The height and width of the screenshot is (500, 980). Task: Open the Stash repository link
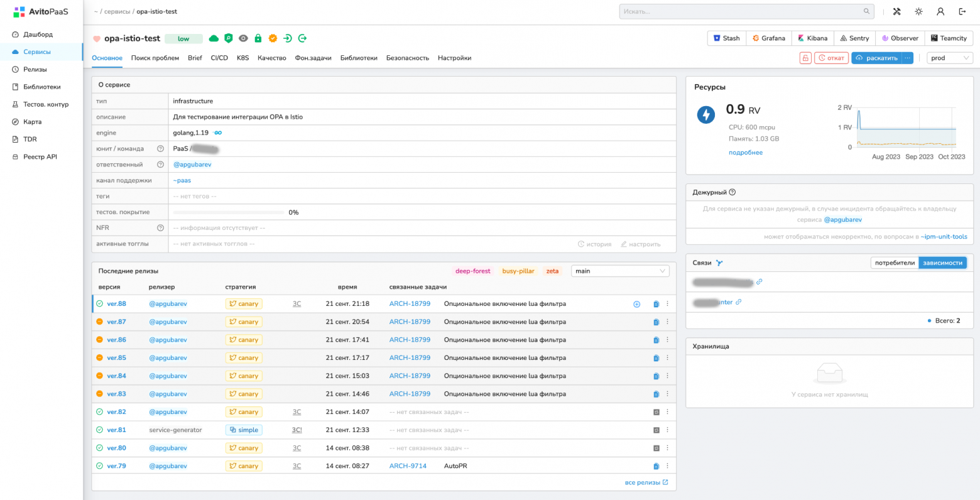[x=726, y=38]
